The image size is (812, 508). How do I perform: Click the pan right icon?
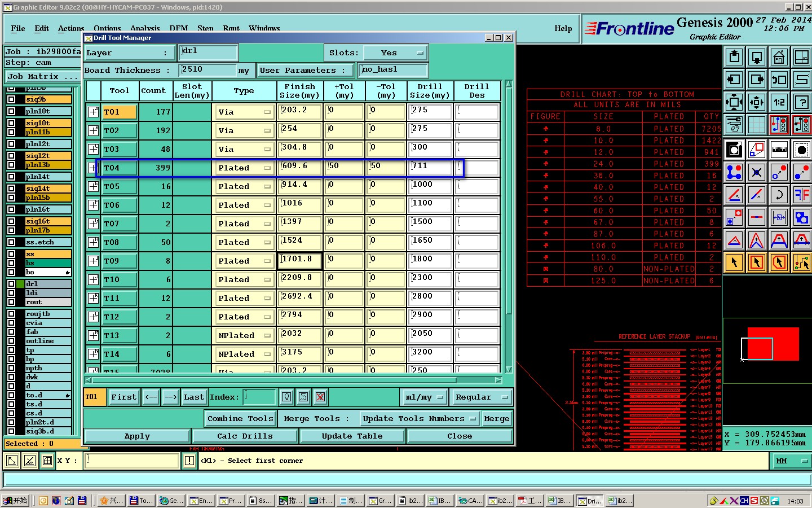pyautogui.click(x=757, y=80)
